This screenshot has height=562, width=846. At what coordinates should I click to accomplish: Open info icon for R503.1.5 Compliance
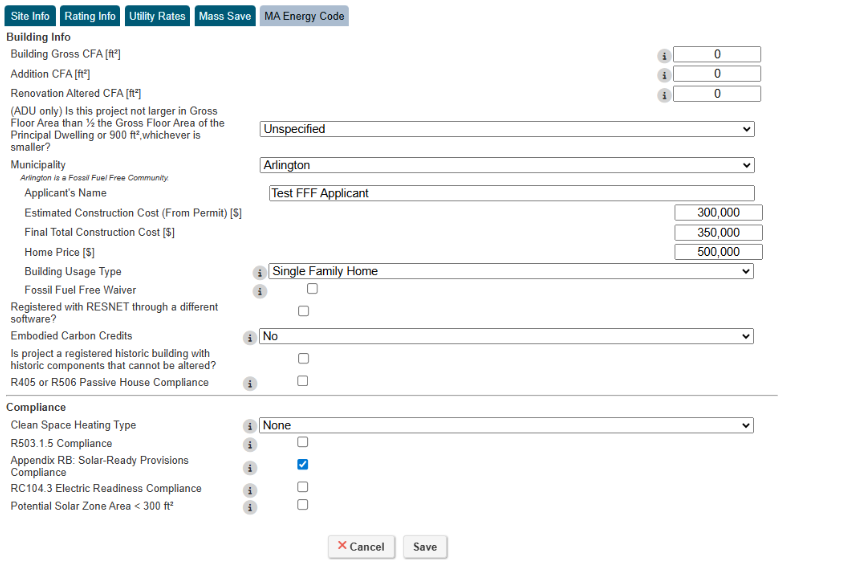tap(249, 445)
